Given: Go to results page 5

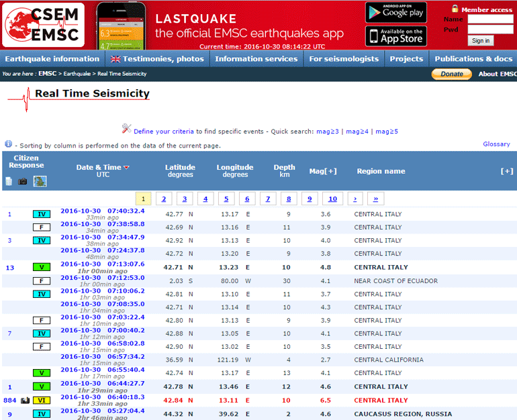Looking at the screenshot, I should (x=226, y=199).
